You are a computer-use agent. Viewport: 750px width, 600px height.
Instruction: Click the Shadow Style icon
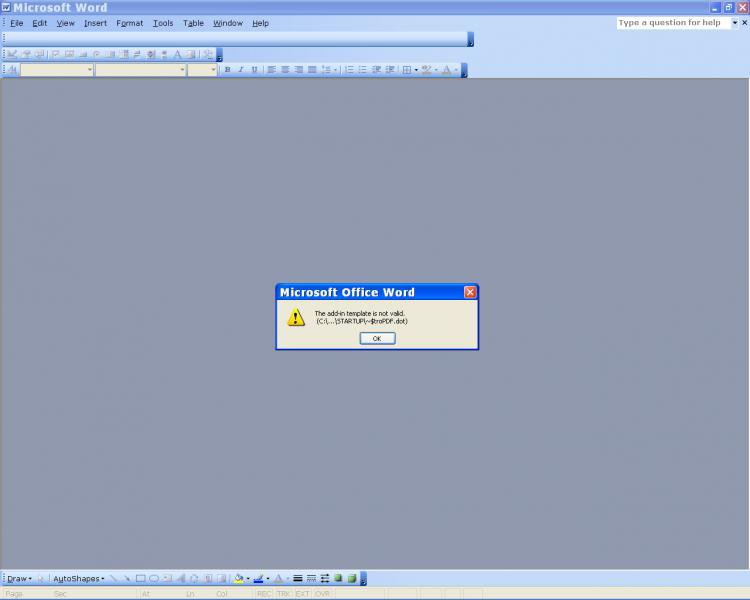click(338, 578)
